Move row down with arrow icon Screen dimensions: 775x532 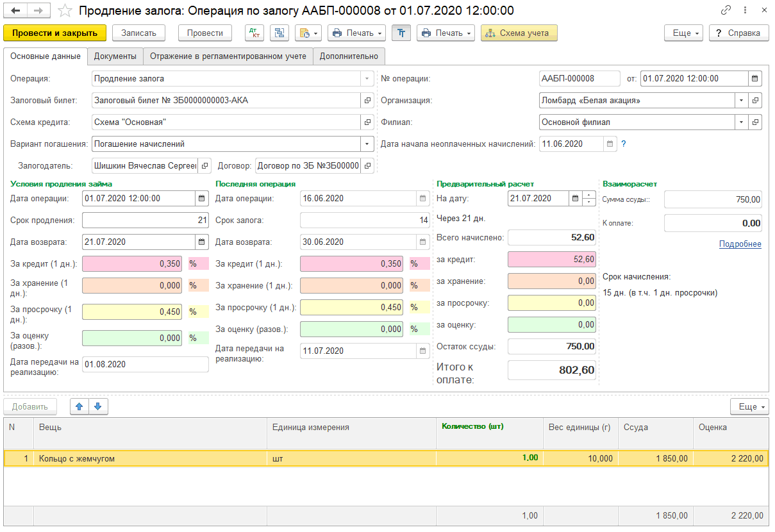point(98,406)
